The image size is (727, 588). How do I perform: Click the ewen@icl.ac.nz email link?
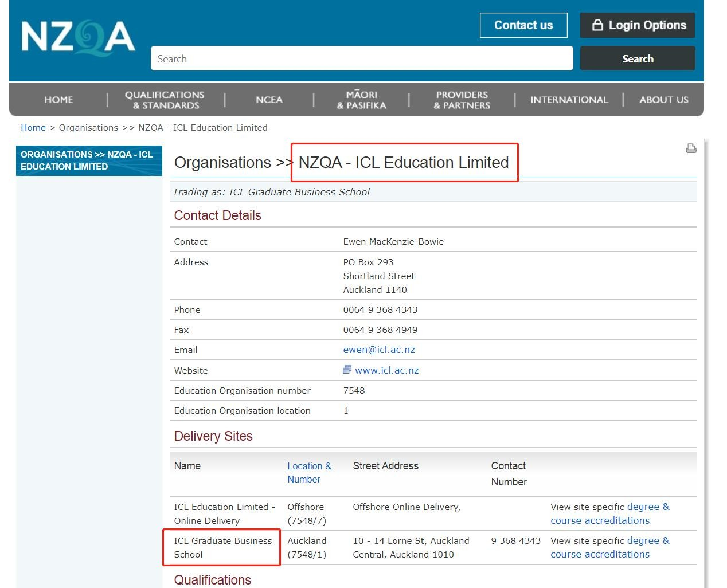click(379, 350)
